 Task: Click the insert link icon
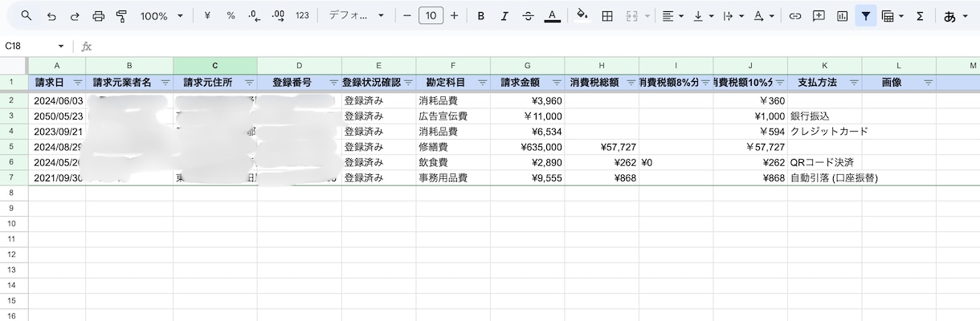click(795, 16)
